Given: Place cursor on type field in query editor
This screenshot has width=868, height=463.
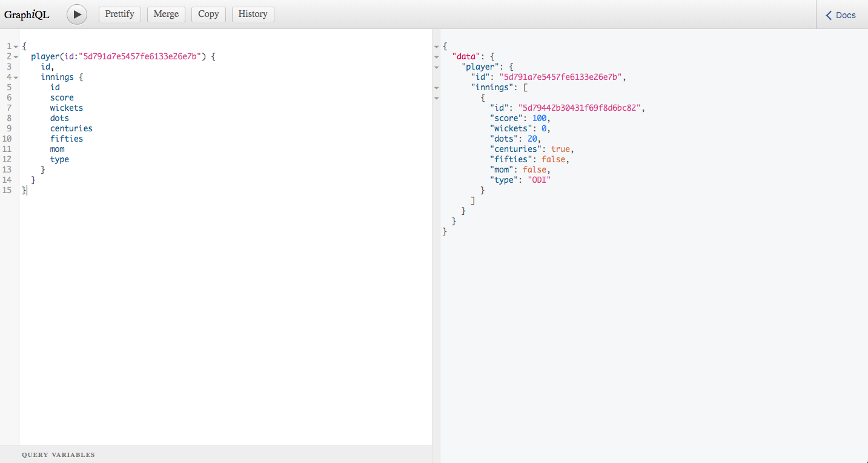Looking at the screenshot, I should pos(59,159).
